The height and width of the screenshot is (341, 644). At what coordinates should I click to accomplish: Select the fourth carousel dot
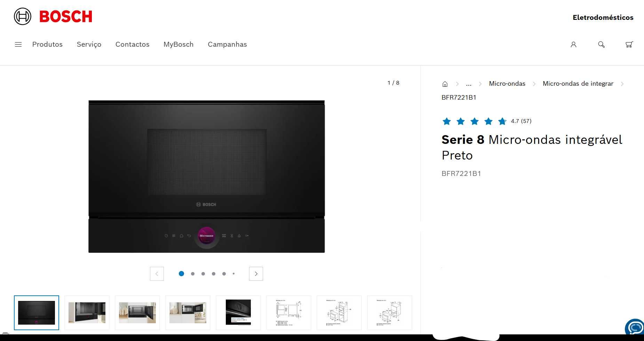(x=214, y=274)
